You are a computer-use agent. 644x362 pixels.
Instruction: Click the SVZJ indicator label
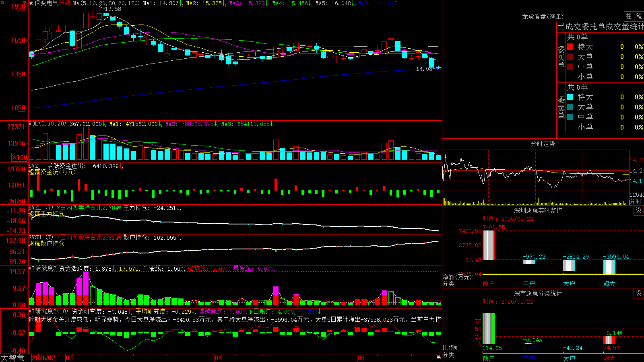[x=35, y=166]
